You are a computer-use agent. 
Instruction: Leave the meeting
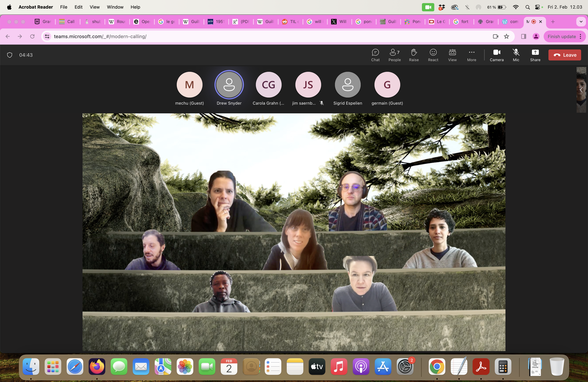[564, 55]
